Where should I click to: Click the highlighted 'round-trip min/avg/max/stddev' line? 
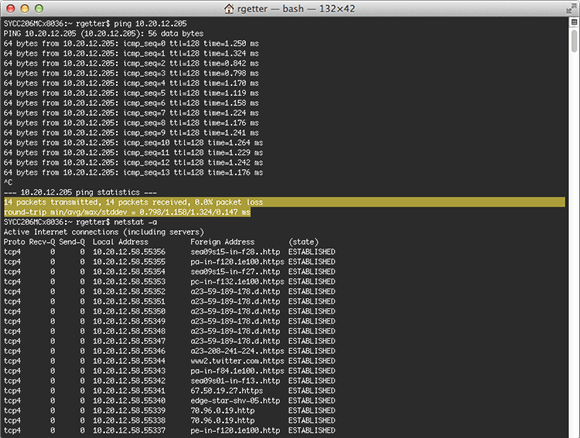(x=127, y=212)
